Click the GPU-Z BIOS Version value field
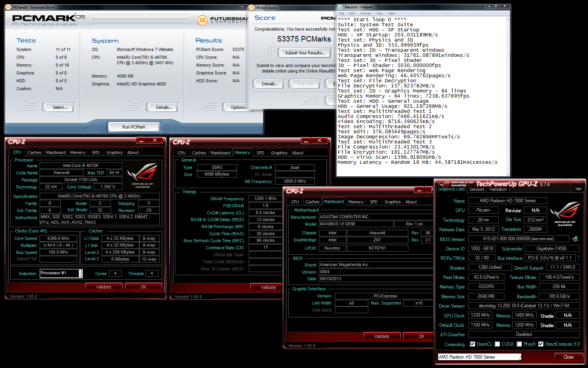 pos(519,239)
